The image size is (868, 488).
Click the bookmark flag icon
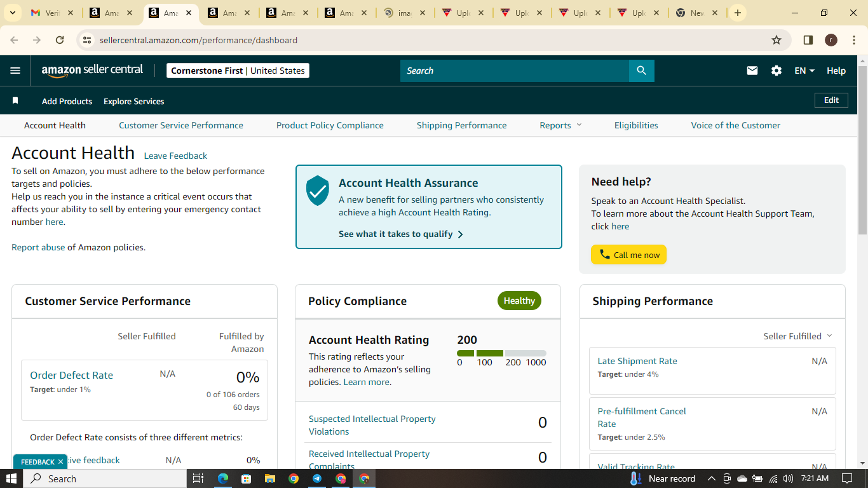[15, 100]
